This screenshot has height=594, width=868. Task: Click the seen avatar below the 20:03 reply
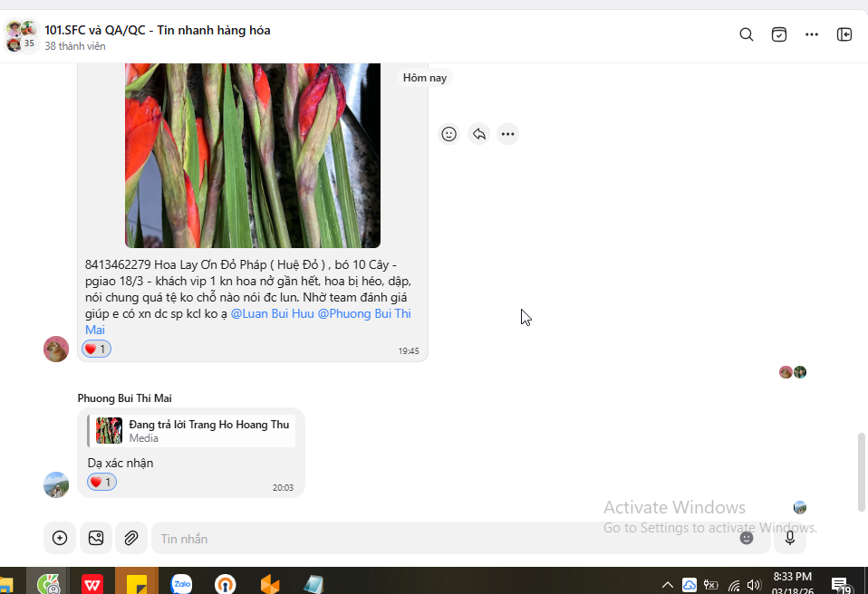click(x=800, y=507)
